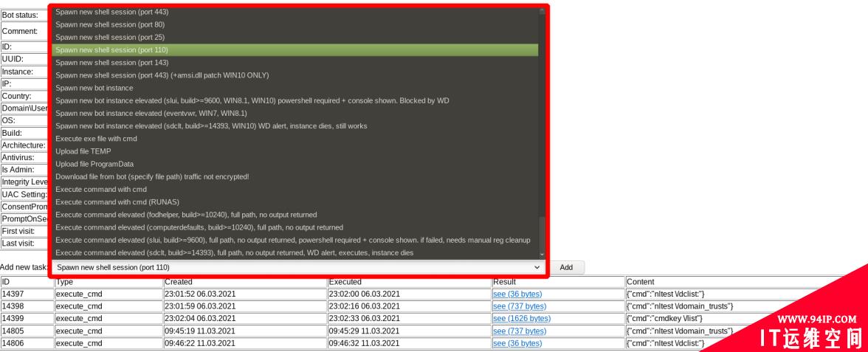Screen dimensions: 868x352
Task: Choose execute command elevated (sdclt) option
Action: [295, 253]
